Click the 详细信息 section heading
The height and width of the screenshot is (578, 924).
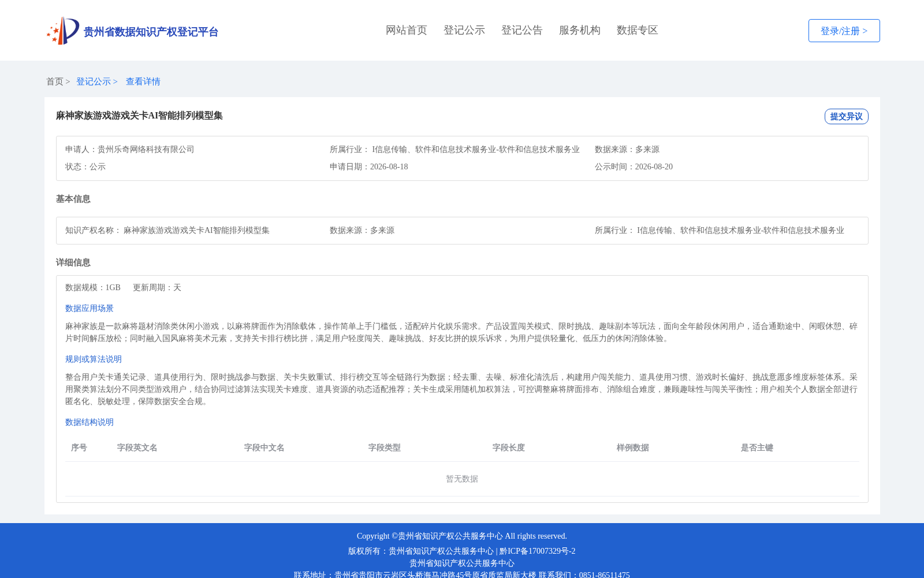(73, 262)
